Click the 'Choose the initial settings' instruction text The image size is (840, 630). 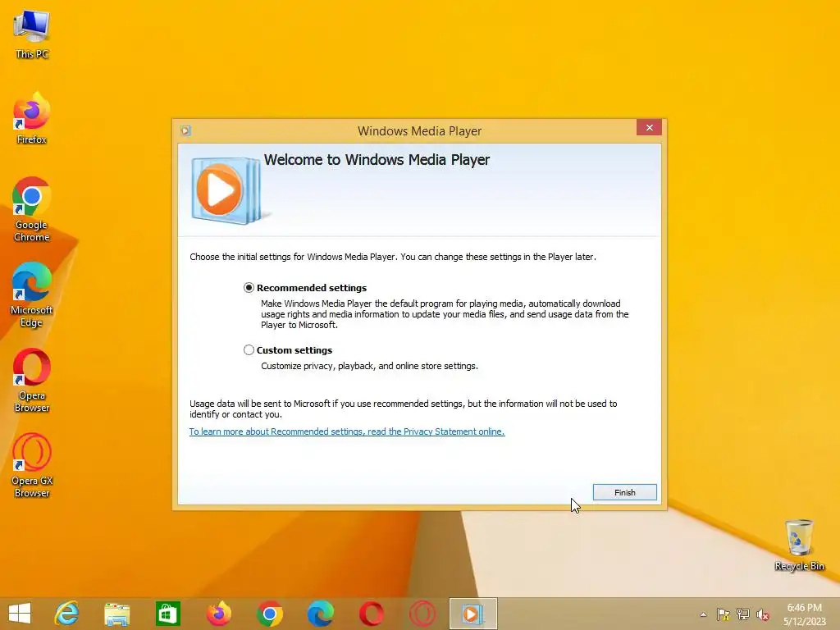pos(393,257)
